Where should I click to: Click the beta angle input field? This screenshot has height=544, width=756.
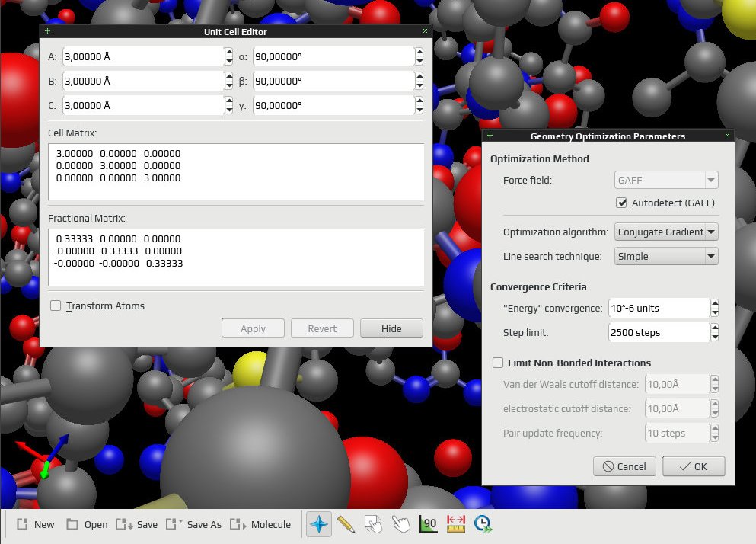click(x=333, y=81)
